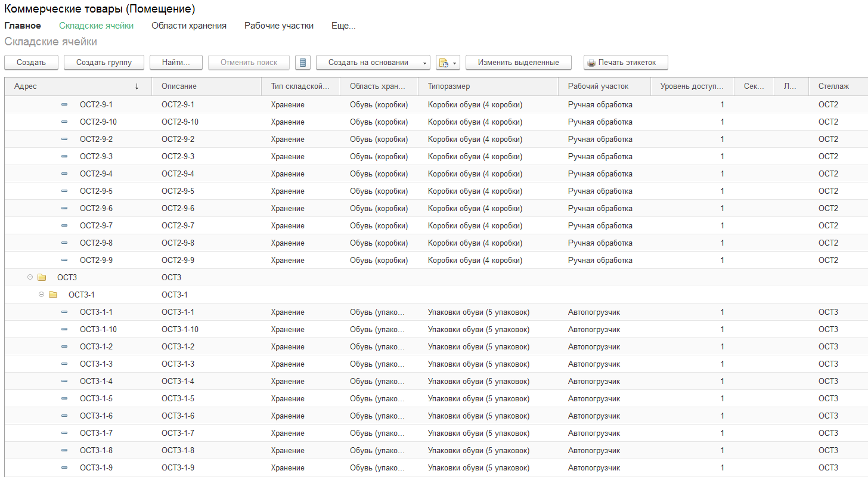Click the item icon beside ОСТ2-9-3
This screenshot has width=868, height=477.
coord(64,157)
